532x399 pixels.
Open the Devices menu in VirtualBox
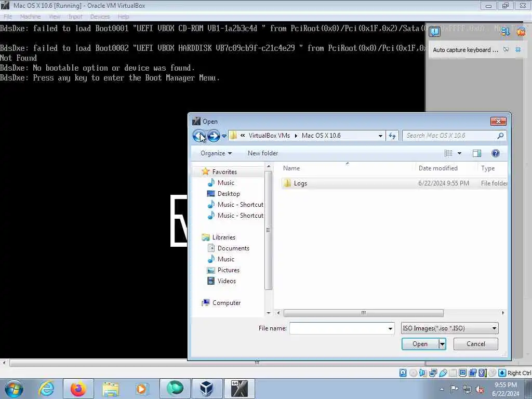100,17
